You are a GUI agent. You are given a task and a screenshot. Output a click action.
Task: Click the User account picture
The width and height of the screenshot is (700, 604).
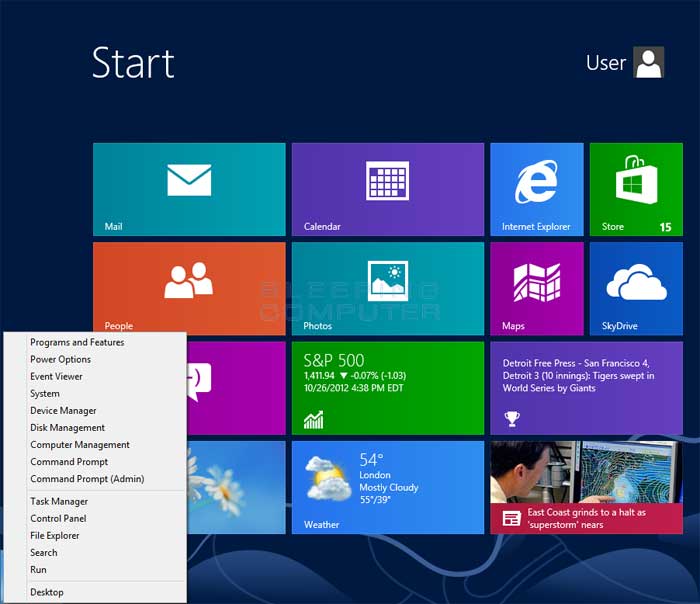[649, 62]
